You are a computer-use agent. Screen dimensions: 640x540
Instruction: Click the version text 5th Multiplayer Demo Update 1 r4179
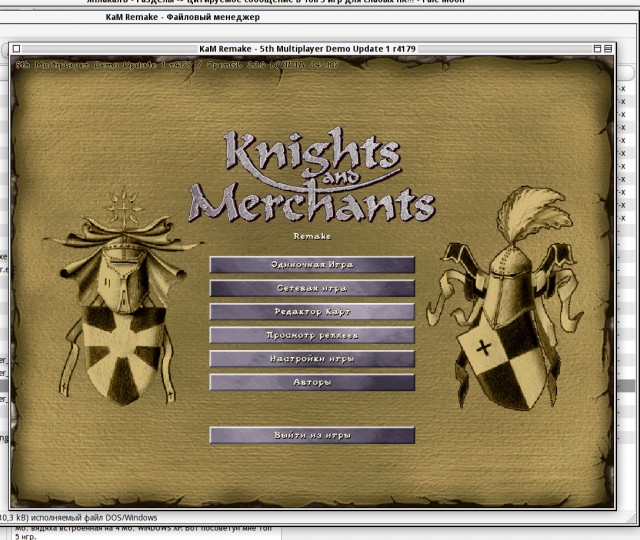[x=104, y=65]
